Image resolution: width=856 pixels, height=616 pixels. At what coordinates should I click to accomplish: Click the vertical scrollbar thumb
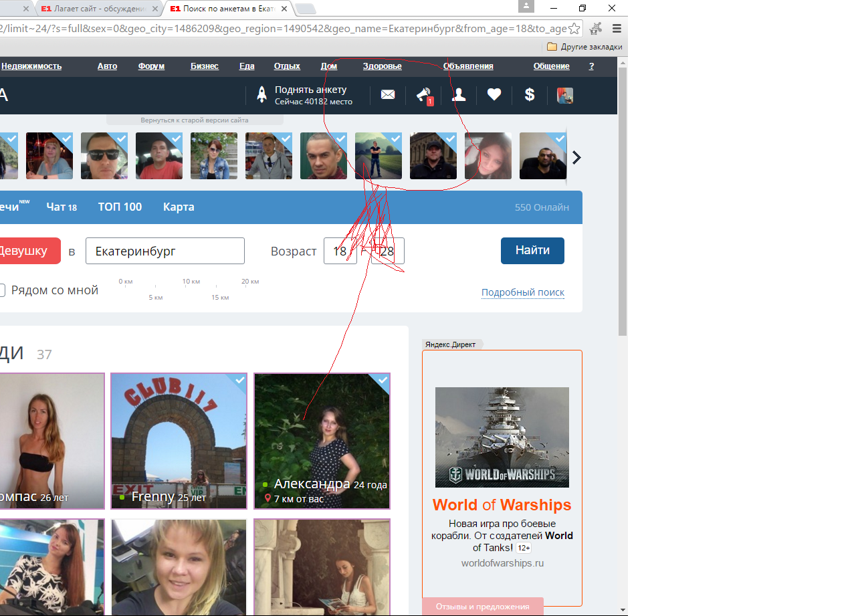click(623, 201)
